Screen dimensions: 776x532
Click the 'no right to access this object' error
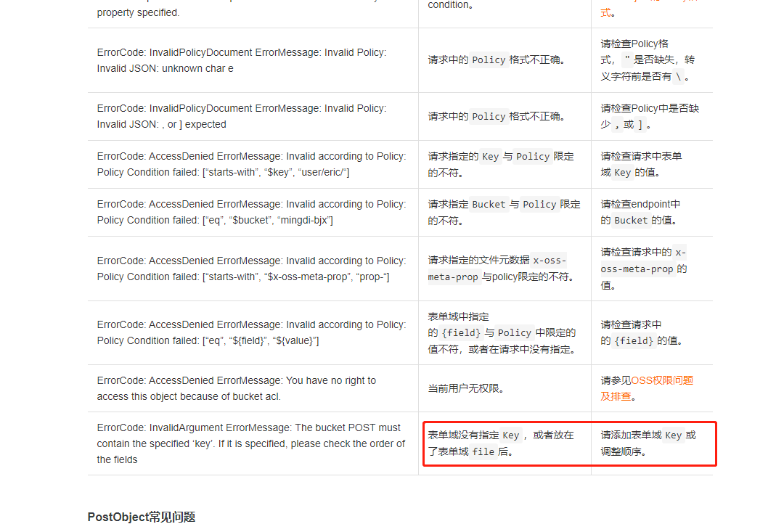[x=237, y=388]
